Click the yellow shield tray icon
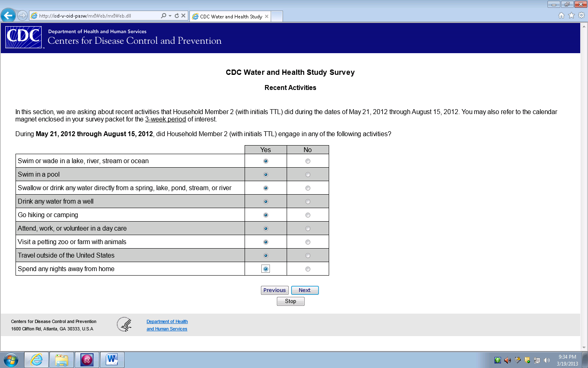The height and width of the screenshot is (368, 588). point(528,360)
